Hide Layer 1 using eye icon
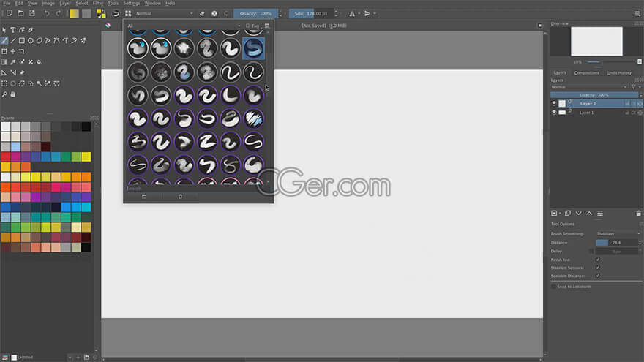 (x=554, y=113)
